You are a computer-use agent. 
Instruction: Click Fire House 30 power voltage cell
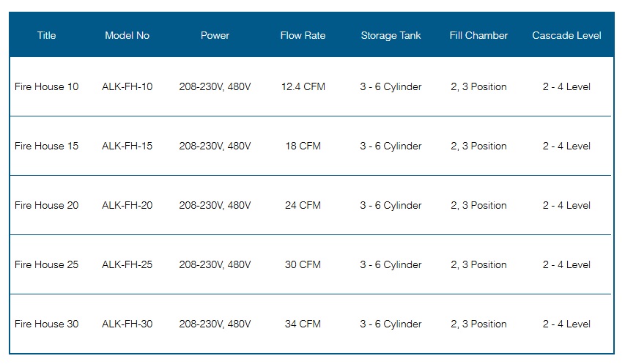point(215,324)
